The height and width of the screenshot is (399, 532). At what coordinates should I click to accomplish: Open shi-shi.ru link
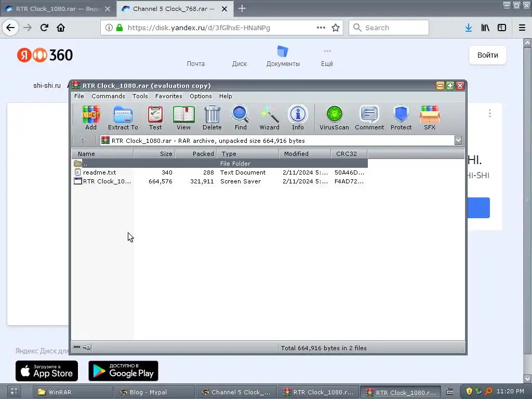pyautogui.click(x=47, y=86)
